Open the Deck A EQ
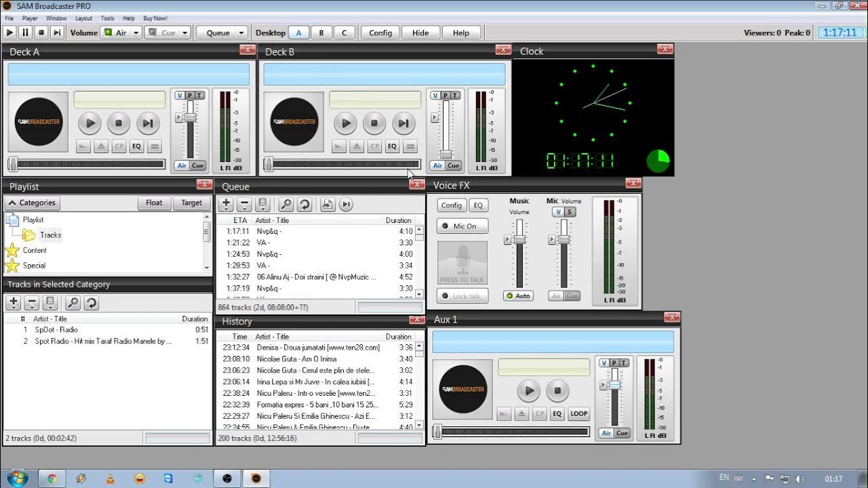The width and height of the screenshot is (868, 488). point(136,146)
